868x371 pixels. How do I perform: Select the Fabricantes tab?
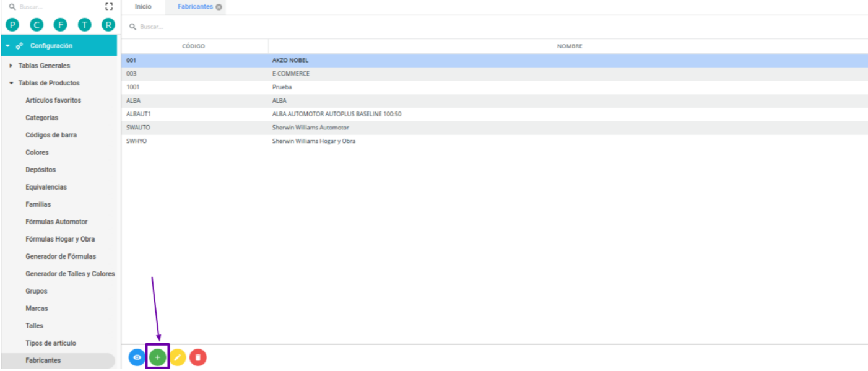click(x=195, y=7)
